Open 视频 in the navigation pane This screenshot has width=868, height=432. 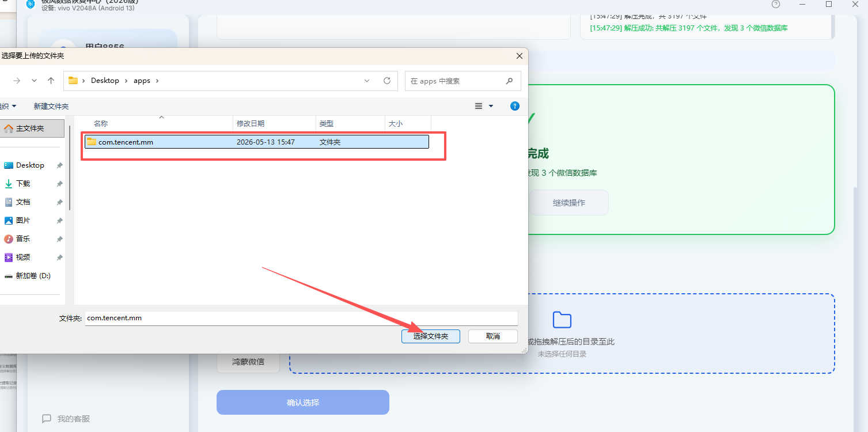point(23,257)
